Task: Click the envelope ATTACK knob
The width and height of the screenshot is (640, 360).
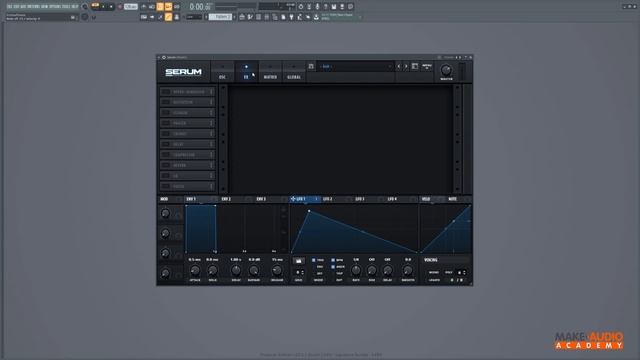Action: [195, 270]
